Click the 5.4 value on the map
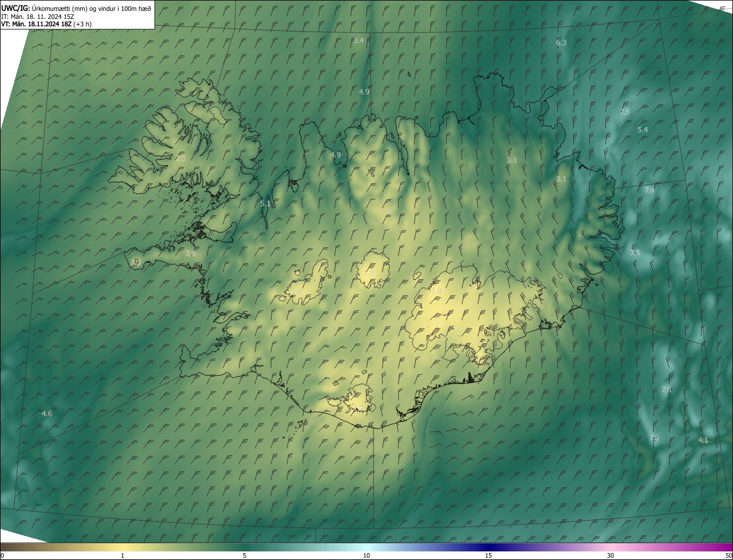The height and width of the screenshot is (560, 733). point(643,130)
